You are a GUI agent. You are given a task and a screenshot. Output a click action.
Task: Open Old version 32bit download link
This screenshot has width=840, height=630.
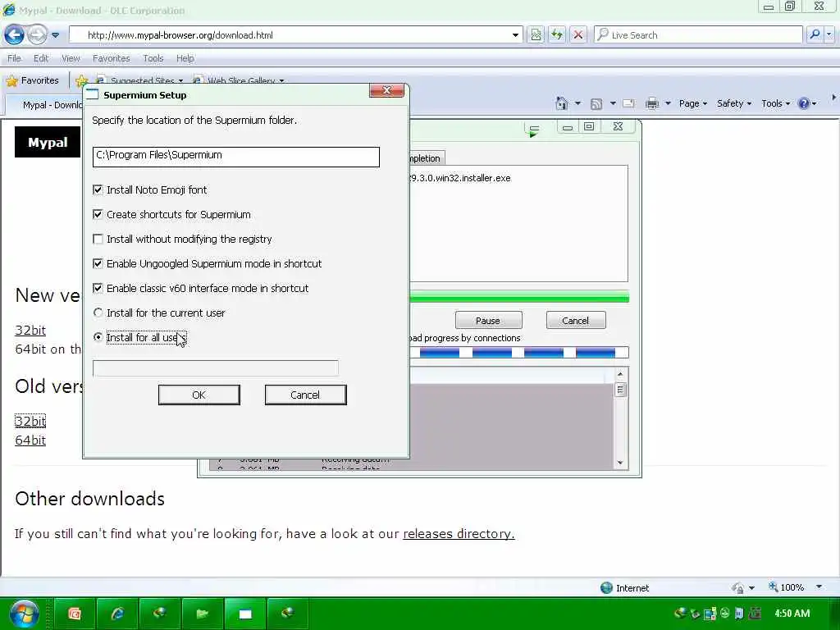click(30, 421)
